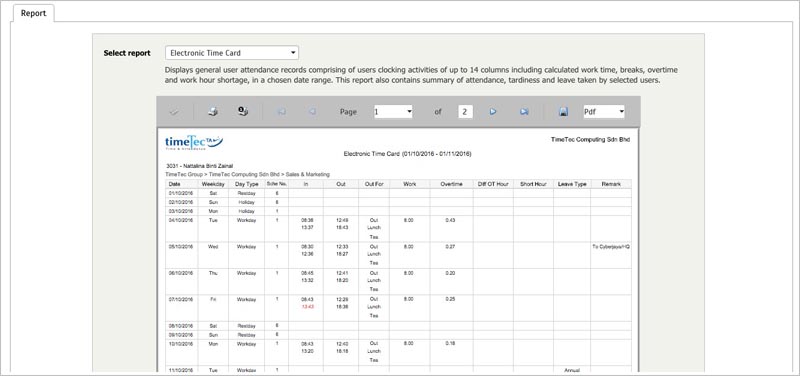Screen dimensions: 800x376
Task: Click the employee name 3031 - Nattalina Binti Zainal
Action: (199, 166)
